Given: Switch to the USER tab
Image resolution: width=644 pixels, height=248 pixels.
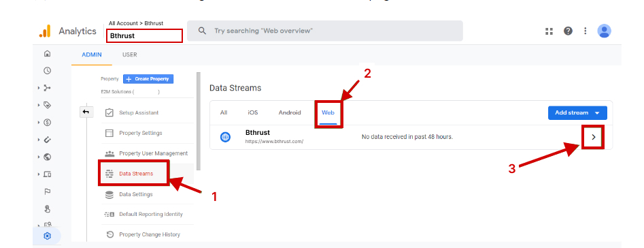Looking at the screenshot, I should pos(130,55).
